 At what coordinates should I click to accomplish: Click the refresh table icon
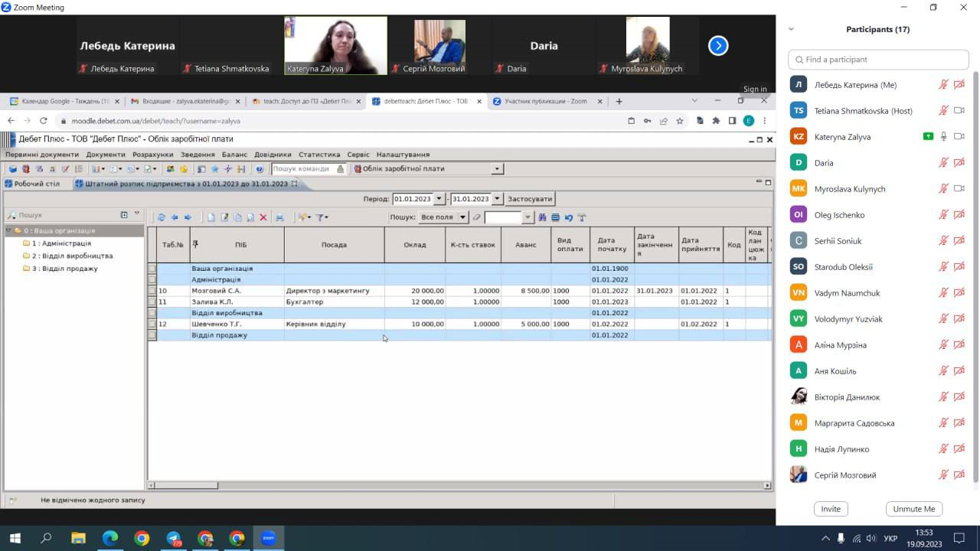pyautogui.click(x=161, y=217)
